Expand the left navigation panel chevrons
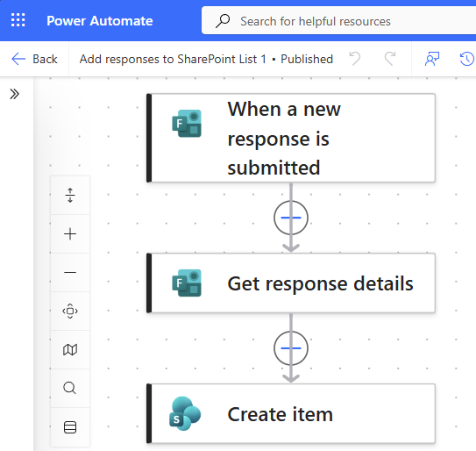Image resolution: width=476 pixels, height=451 pixels. [14, 94]
